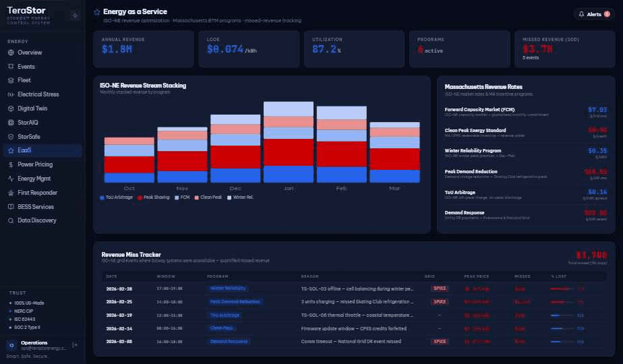Click the % lost bar for 2026-02-19
The height and width of the screenshot is (364, 623).
point(562,315)
